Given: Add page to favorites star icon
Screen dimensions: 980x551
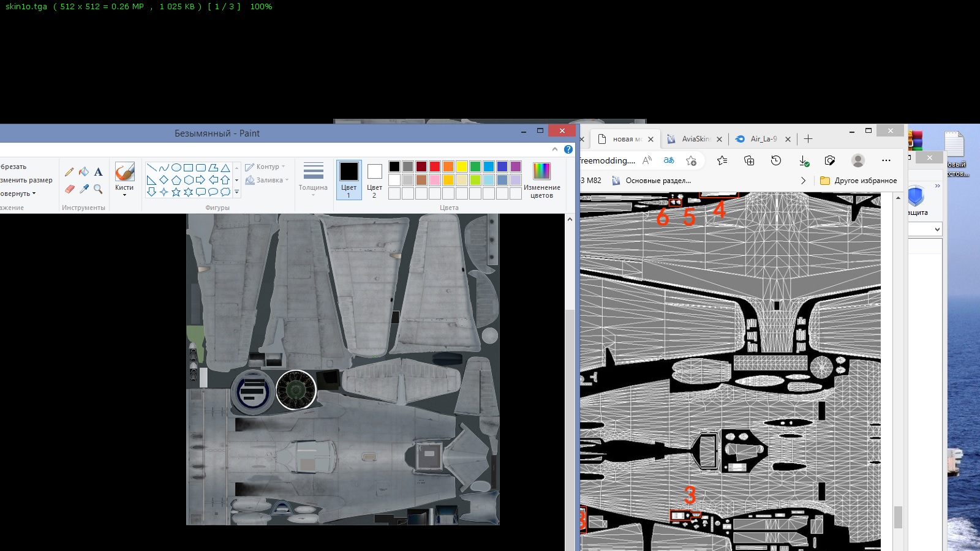Looking at the screenshot, I should coord(691,160).
